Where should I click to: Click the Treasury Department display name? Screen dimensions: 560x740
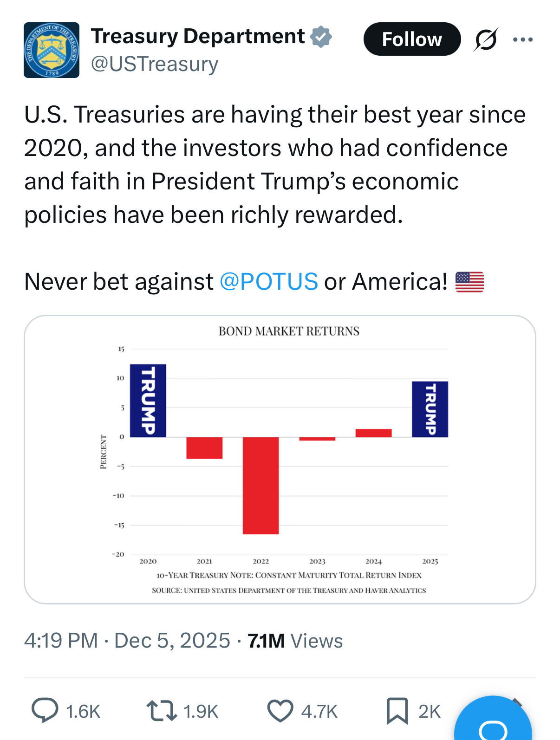point(198,36)
